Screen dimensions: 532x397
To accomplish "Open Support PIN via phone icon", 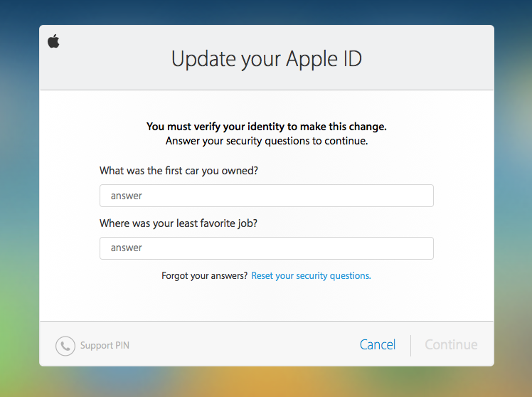I will point(65,346).
